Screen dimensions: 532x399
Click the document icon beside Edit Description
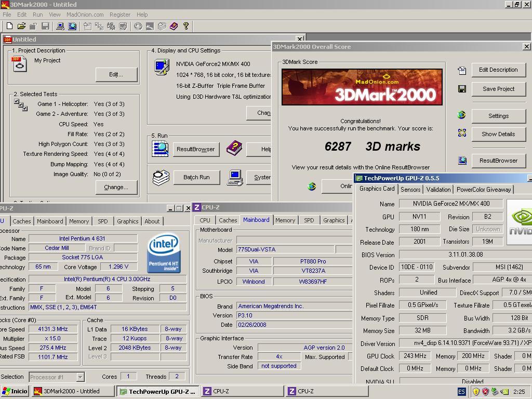pyautogui.click(x=462, y=70)
